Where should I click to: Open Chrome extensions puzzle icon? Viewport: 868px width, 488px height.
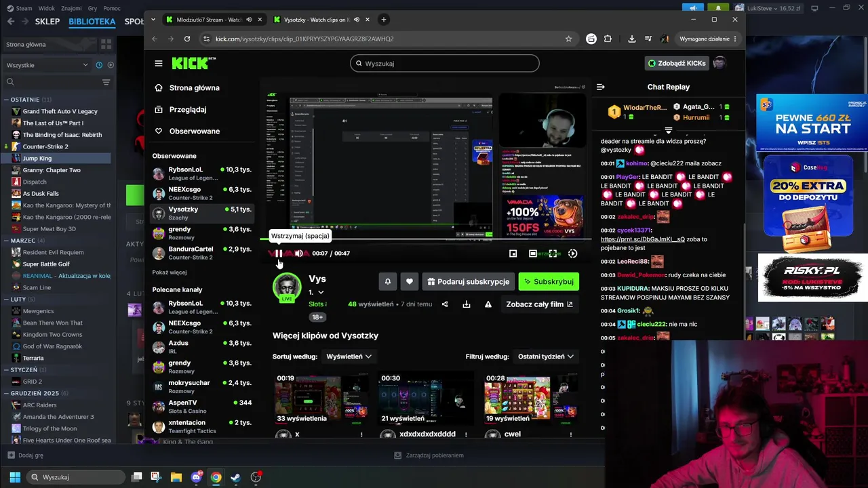[x=608, y=39]
